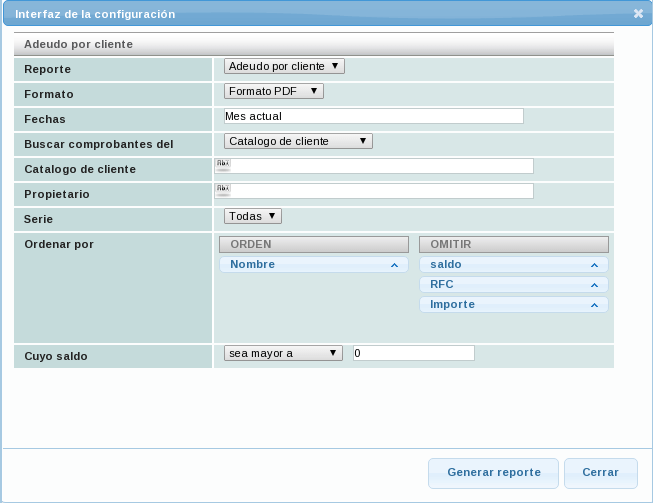Open the 'sea mayor a' condition dropdown
Screen dimensions: 653x503
pos(283,353)
